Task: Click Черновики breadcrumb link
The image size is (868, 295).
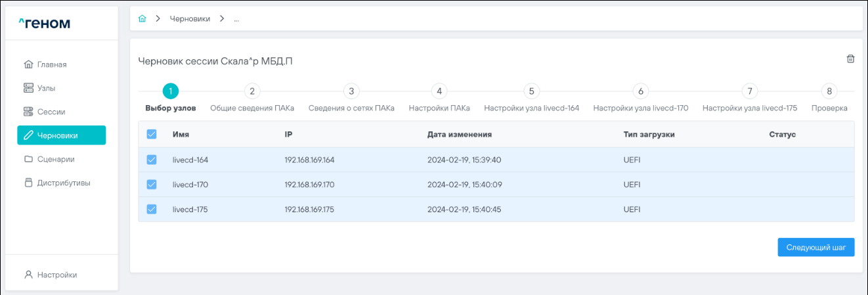Action: point(190,19)
